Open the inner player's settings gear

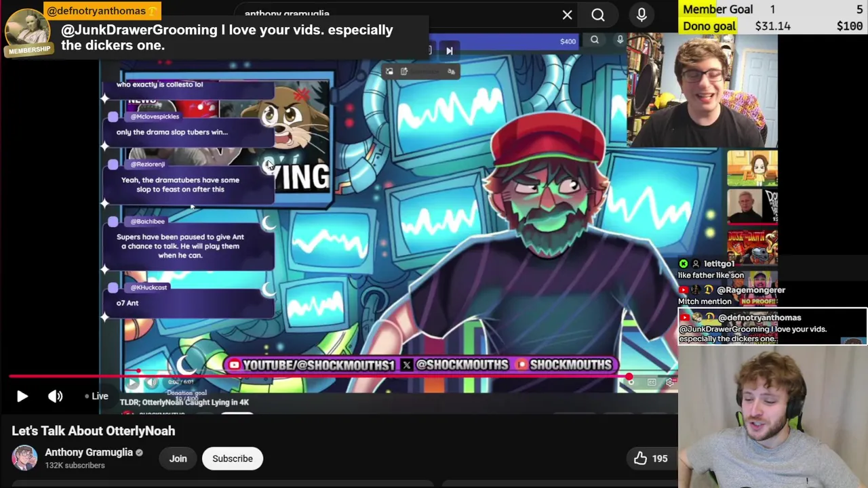coord(670,382)
